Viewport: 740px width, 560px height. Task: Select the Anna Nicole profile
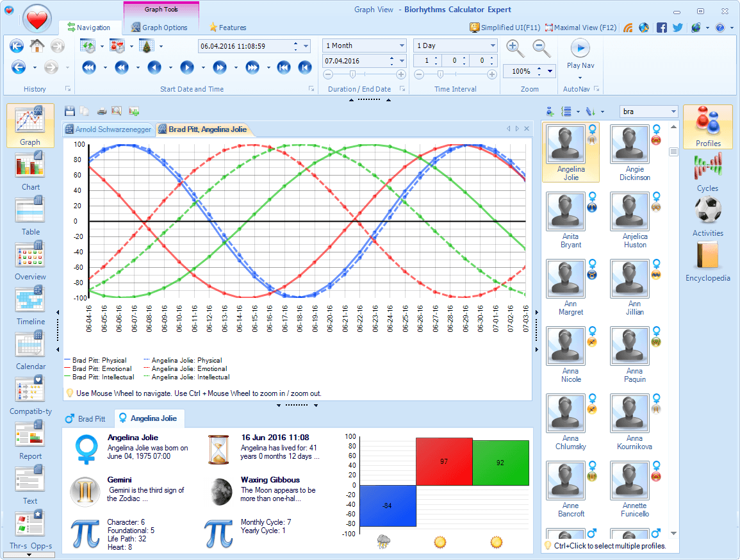[571, 354]
